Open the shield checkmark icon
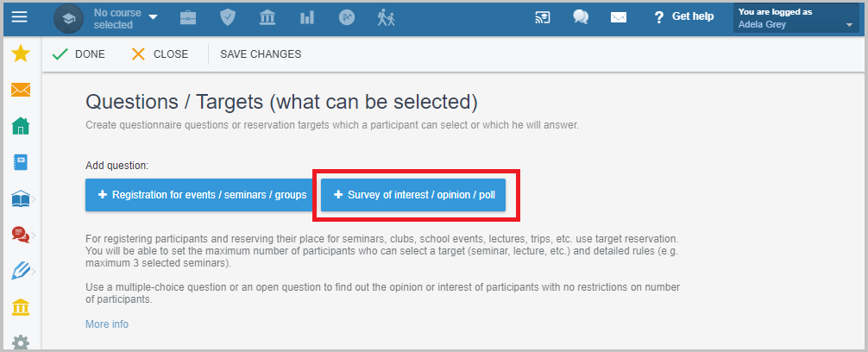This screenshot has height=352, width=868. point(228,18)
